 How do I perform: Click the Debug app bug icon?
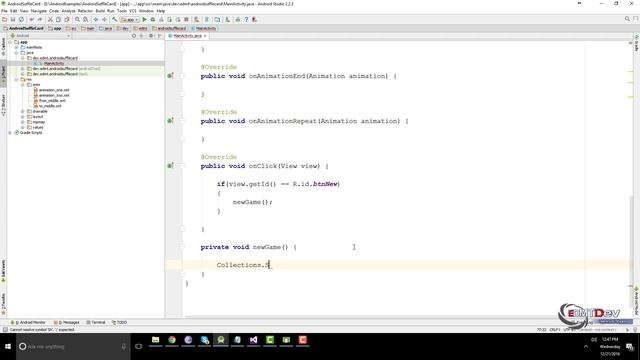tap(153, 20)
